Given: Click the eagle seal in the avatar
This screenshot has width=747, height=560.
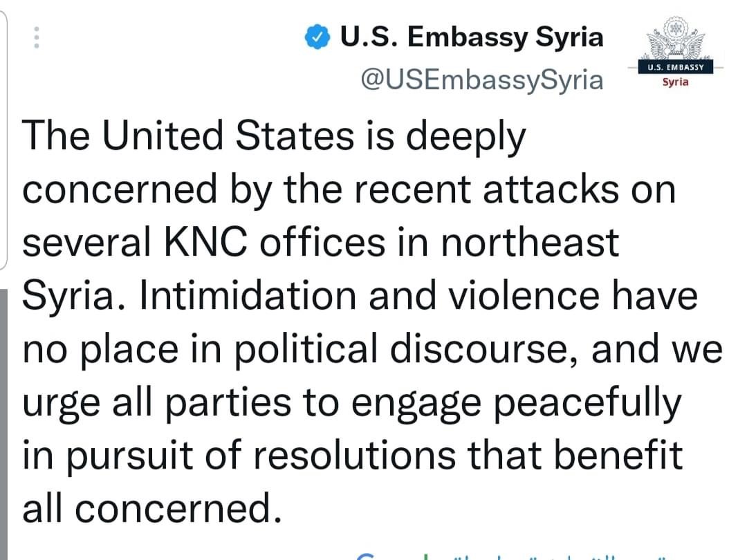Looking at the screenshot, I should 674,38.
